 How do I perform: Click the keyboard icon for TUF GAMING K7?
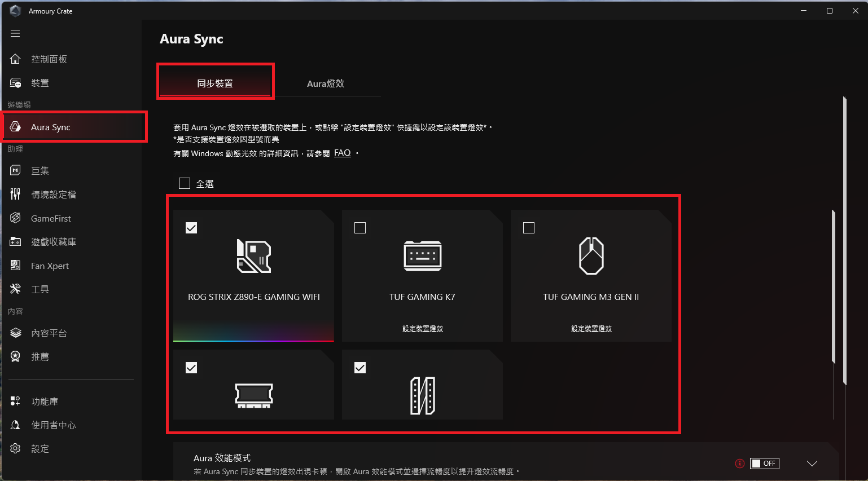(422, 256)
